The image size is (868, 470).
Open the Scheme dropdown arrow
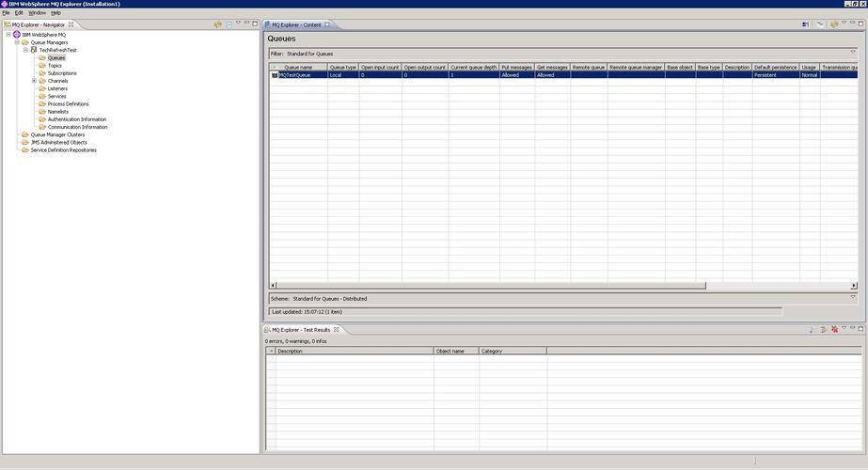(853, 297)
